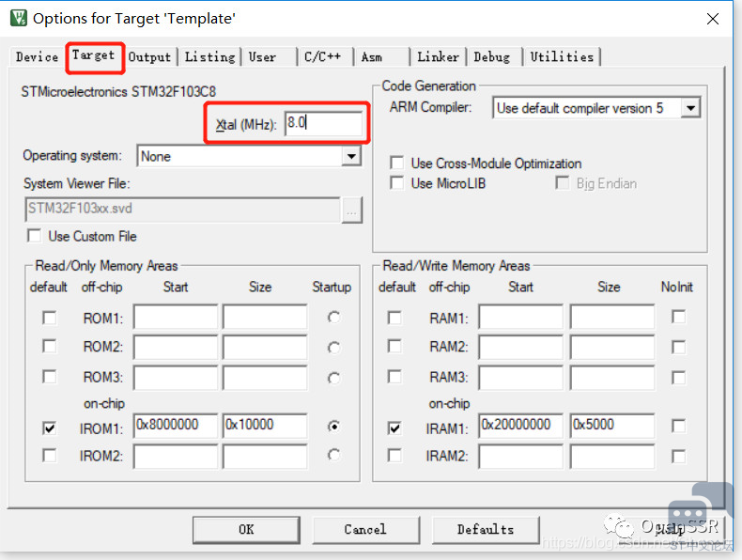Click the IROM1 Start address field
The width and height of the screenshot is (742, 560).
point(176,425)
